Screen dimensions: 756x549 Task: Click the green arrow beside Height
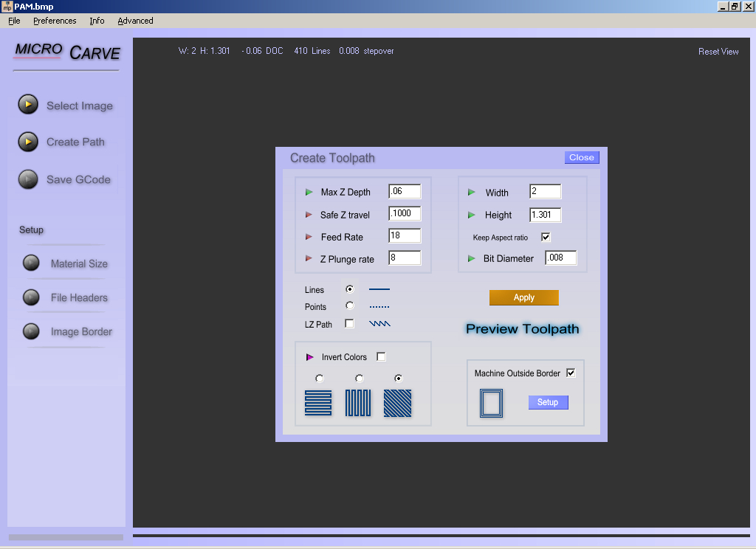[x=472, y=215]
